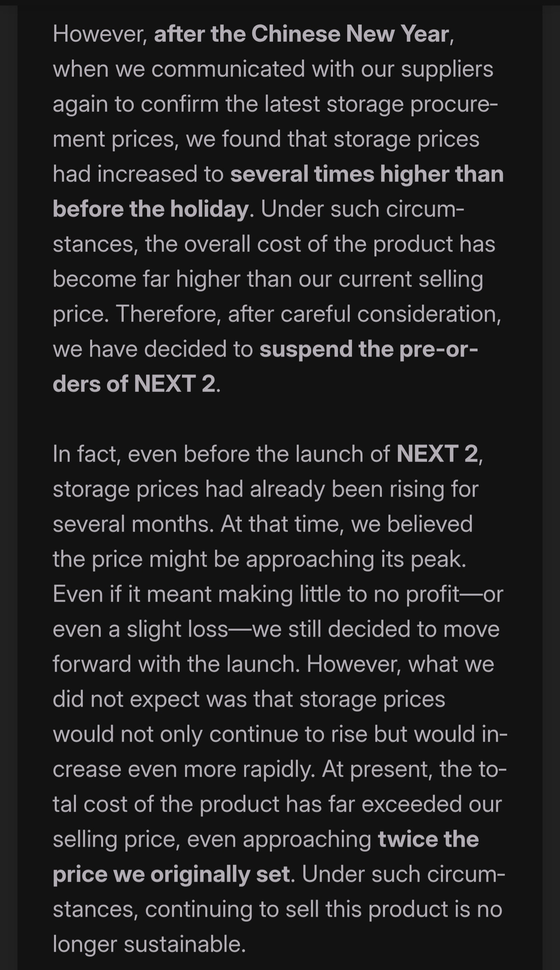Click the bold words "several times higher than"
The height and width of the screenshot is (970, 560).
click(x=367, y=174)
